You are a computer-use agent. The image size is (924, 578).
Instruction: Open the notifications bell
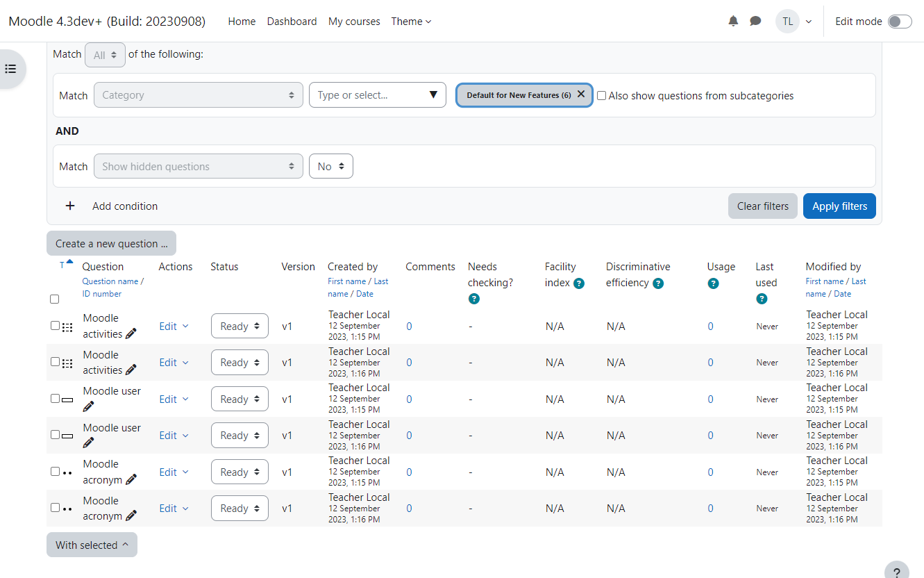pos(733,22)
